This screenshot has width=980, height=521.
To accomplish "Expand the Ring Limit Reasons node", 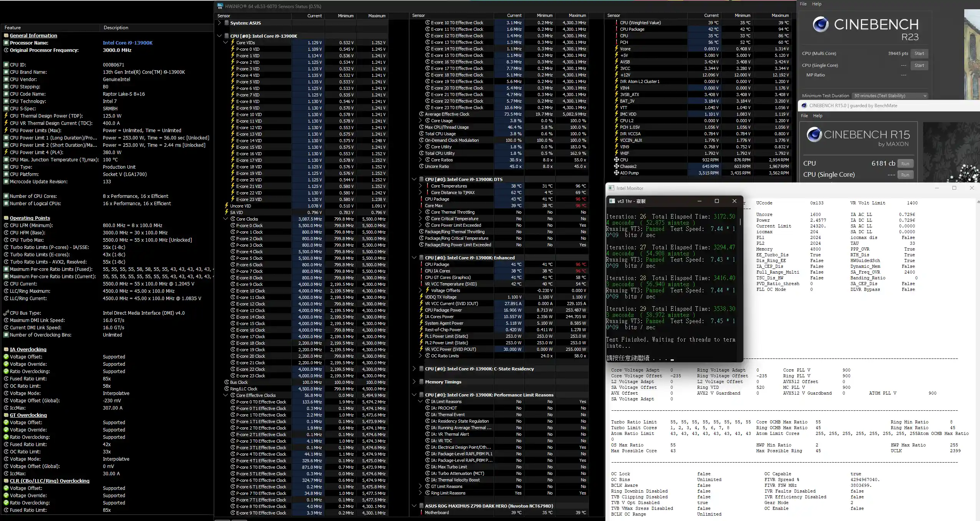I will 420,493.
